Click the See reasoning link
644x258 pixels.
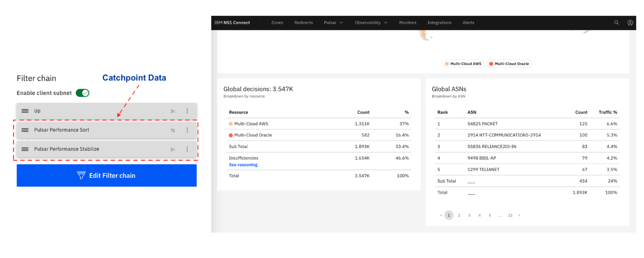tap(243, 165)
